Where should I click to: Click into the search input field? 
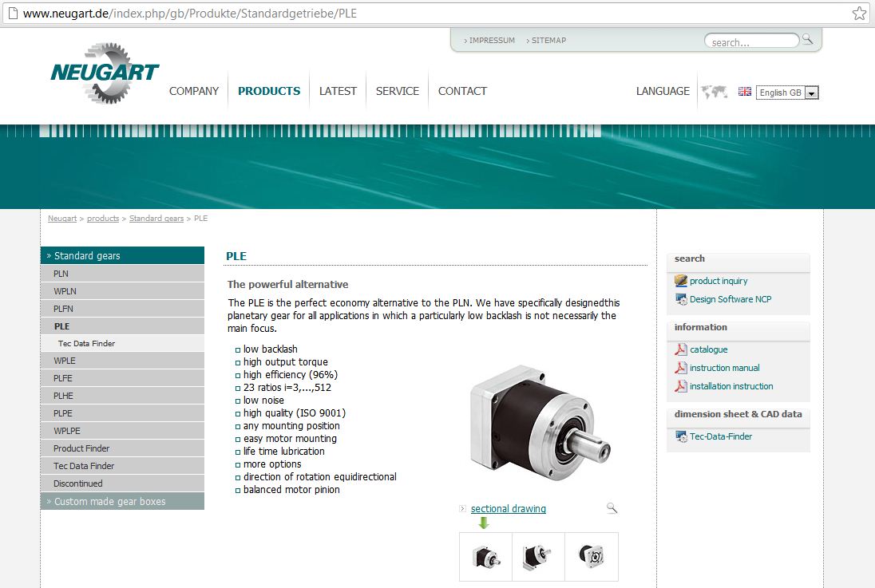[x=750, y=42]
